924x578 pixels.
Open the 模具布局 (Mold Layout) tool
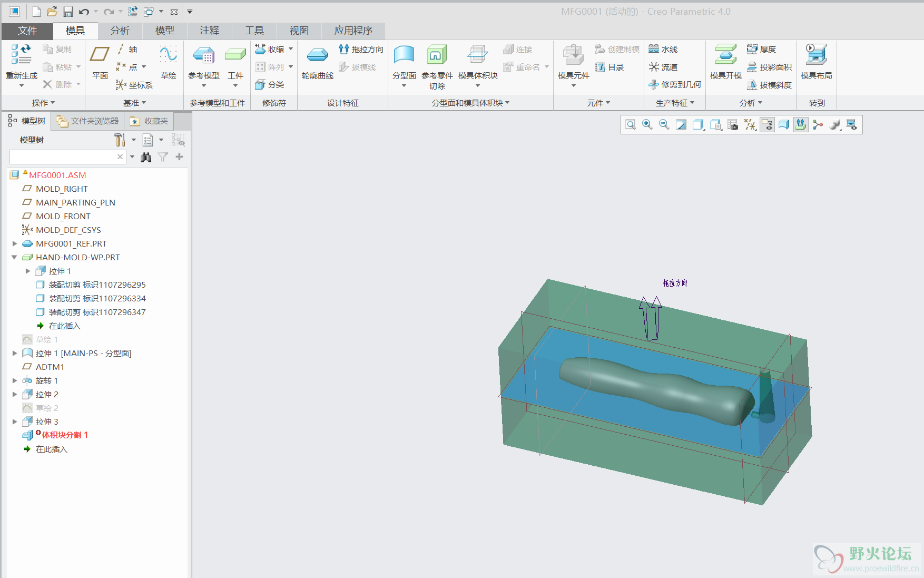pos(817,62)
